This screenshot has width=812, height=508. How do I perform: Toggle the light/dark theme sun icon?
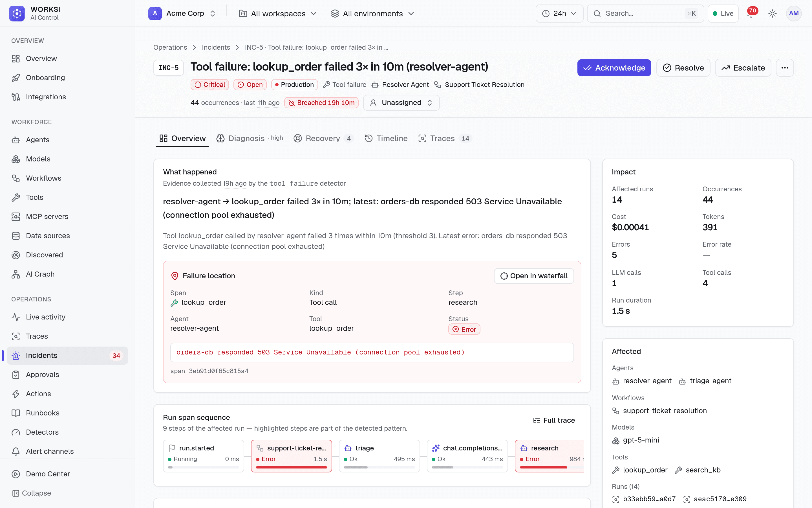click(x=773, y=14)
